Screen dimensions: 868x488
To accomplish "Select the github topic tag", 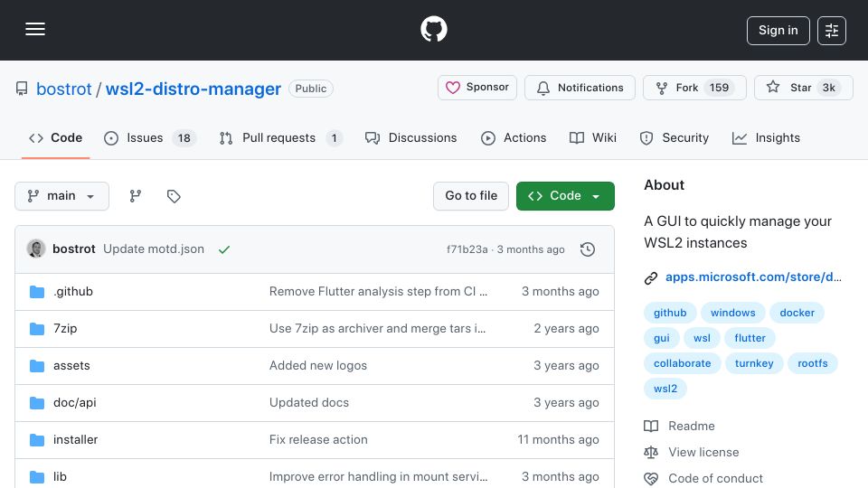I will 670,313.
